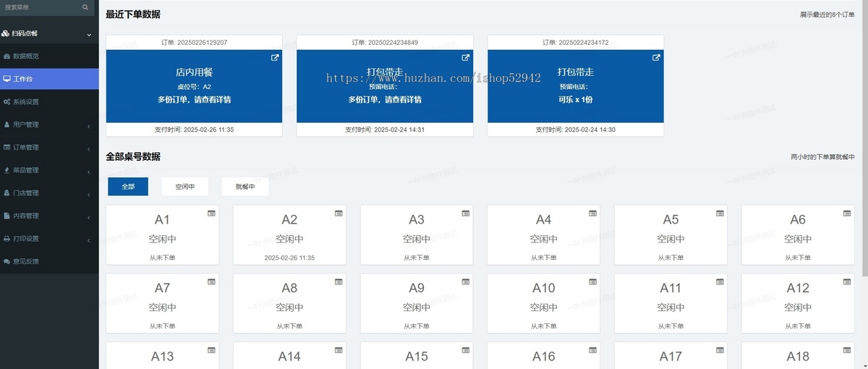Expand the 门店管理 submenu chevron
This screenshot has height=369, width=868.
click(x=89, y=195)
